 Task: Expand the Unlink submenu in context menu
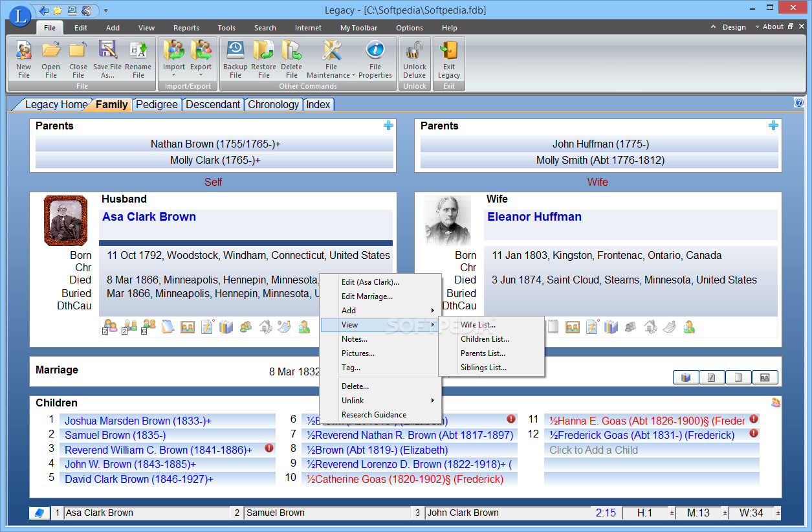click(380, 401)
